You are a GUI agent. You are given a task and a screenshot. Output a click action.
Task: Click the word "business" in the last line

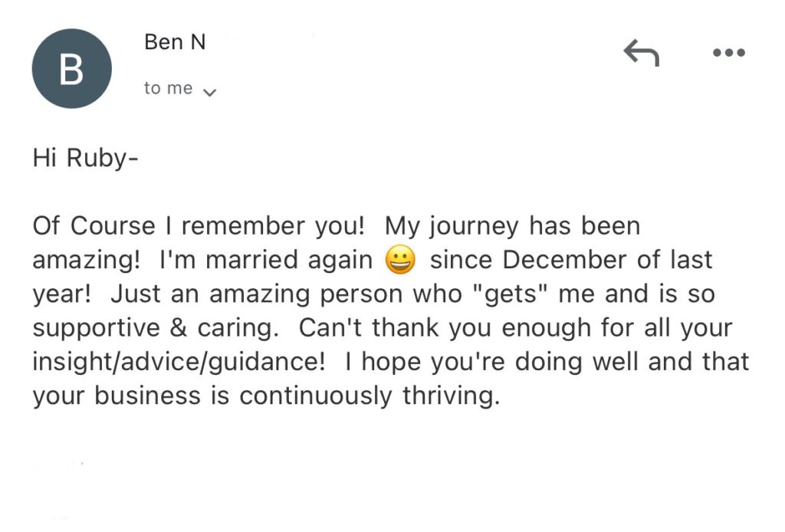click(x=147, y=396)
